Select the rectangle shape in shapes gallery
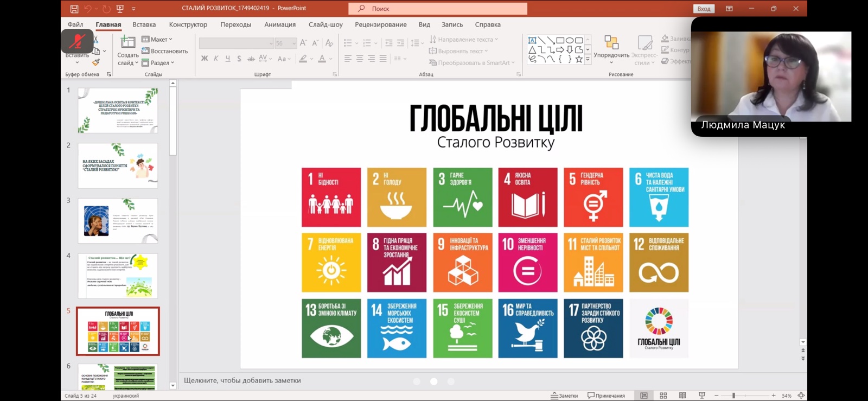The width and height of the screenshot is (868, 401). click(560, 40)
